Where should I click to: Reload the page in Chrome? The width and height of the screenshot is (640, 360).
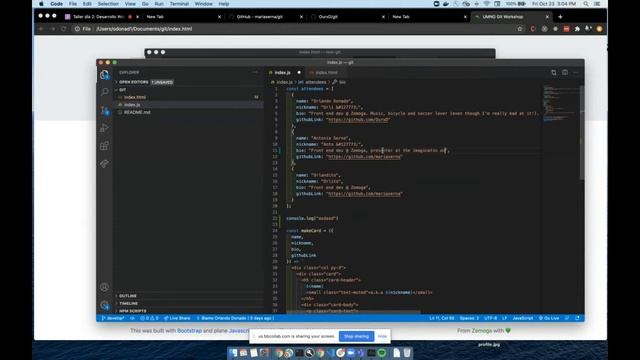[63, 29]
